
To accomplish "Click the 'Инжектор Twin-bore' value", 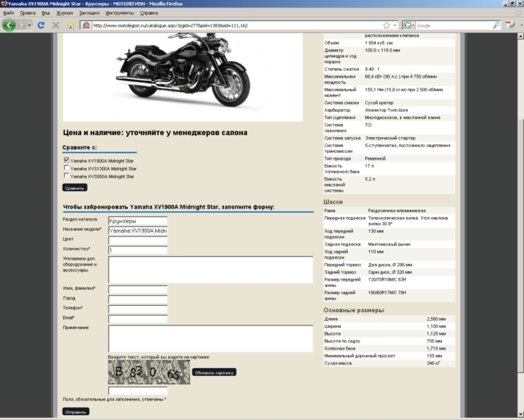I will (x=386, y=110).
